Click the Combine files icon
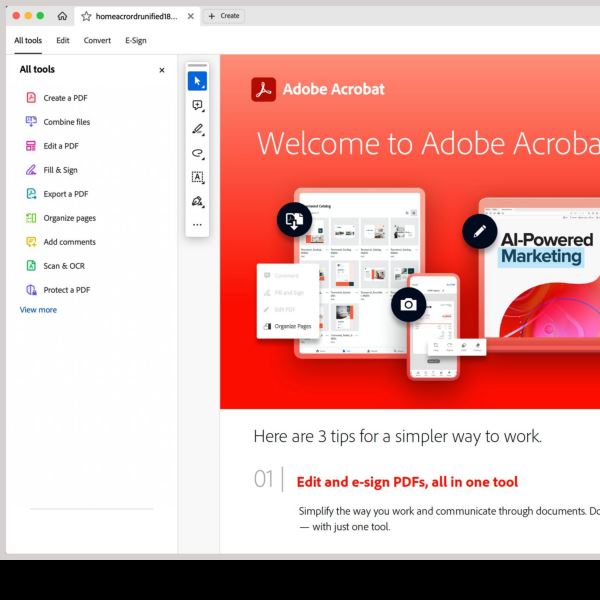Screen dimensions: 600x600 (x=31, y=122)
